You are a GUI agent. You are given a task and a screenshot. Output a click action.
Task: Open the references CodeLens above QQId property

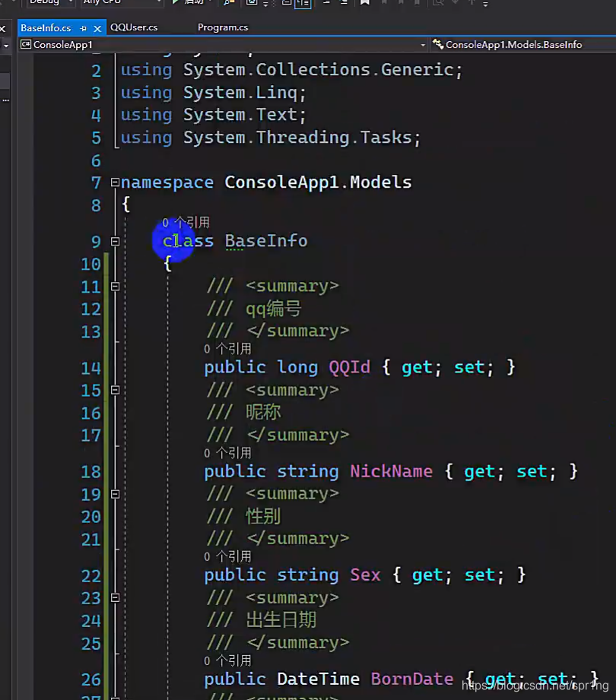(227, 349)
